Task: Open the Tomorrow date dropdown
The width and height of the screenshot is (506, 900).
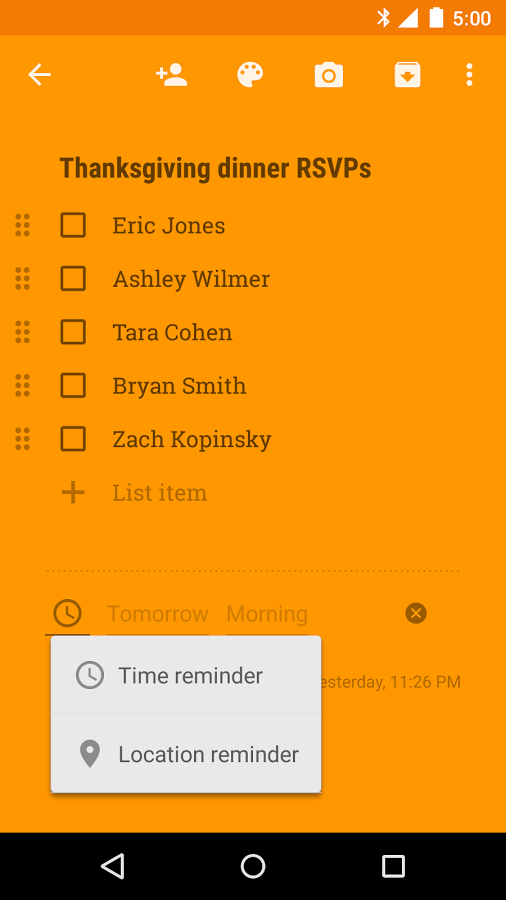Action: click(158, 614)
